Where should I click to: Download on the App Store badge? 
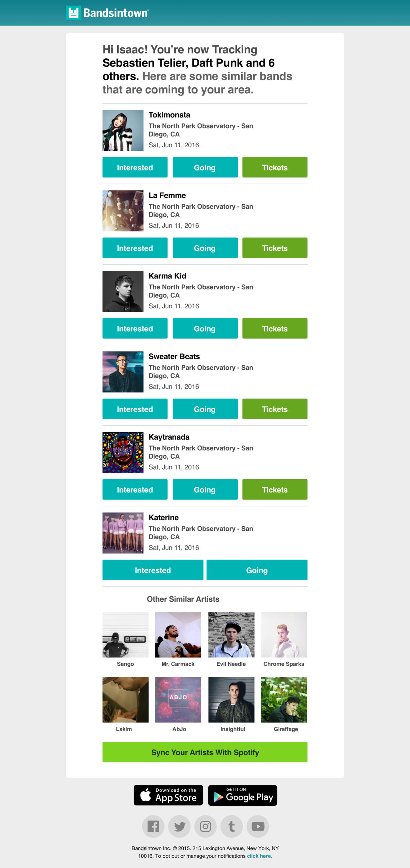168,795
